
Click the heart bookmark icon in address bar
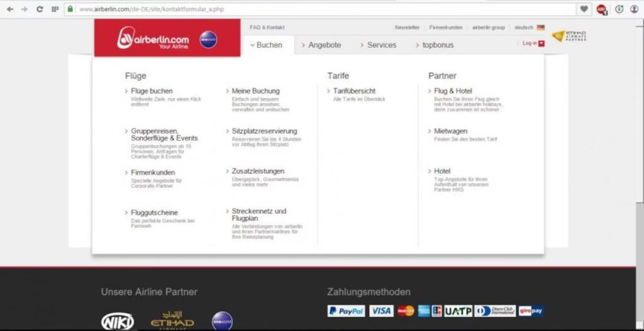click(x=584, y=9)
